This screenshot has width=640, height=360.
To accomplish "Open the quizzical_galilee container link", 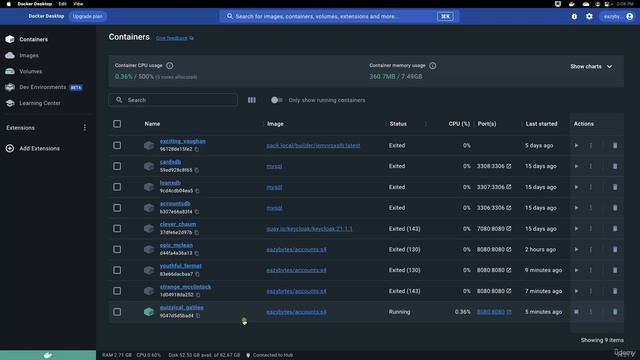I will [x=182, y=307].
